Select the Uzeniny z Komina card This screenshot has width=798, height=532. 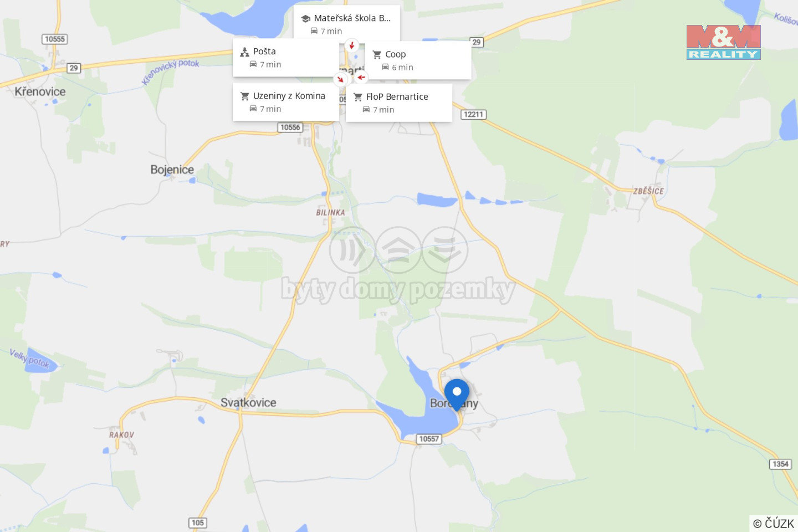(286, 102)
